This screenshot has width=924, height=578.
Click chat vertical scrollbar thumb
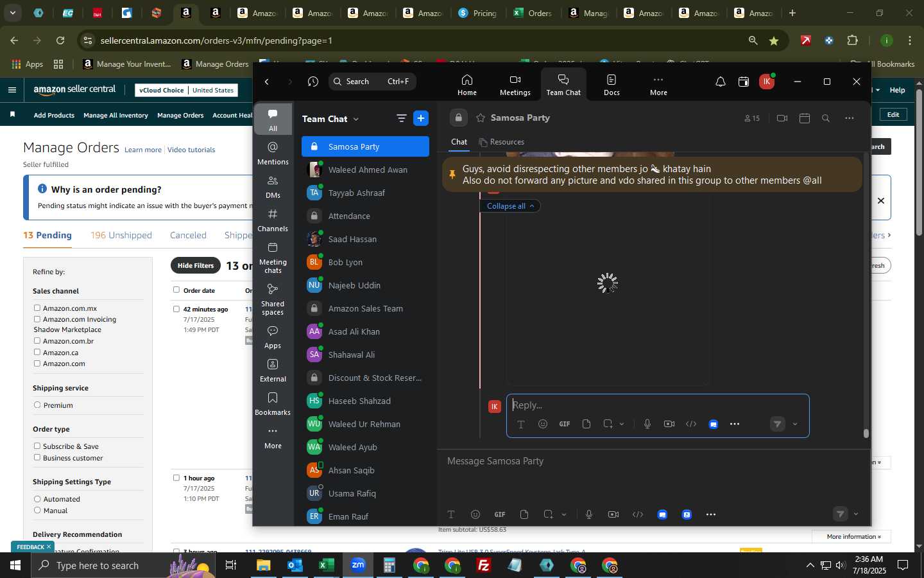click(x=866, y=433)
